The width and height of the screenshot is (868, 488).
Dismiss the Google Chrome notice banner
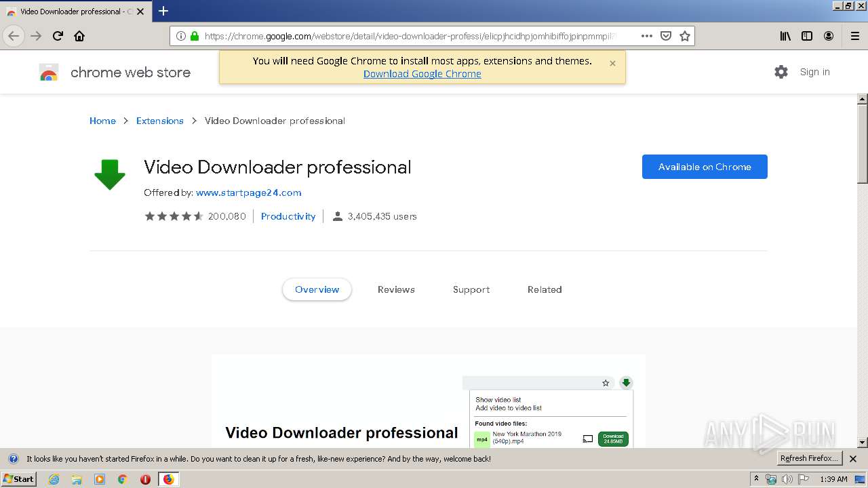[612, 63]
